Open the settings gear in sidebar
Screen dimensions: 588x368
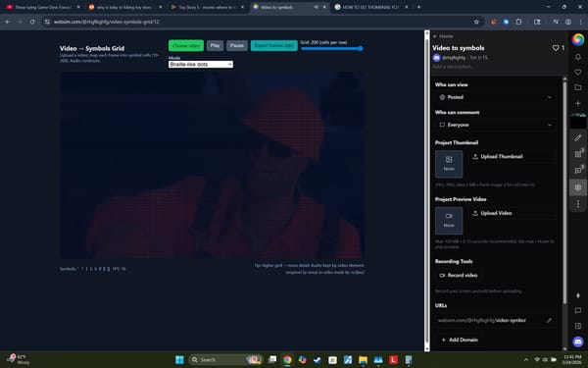pos(578,187)
